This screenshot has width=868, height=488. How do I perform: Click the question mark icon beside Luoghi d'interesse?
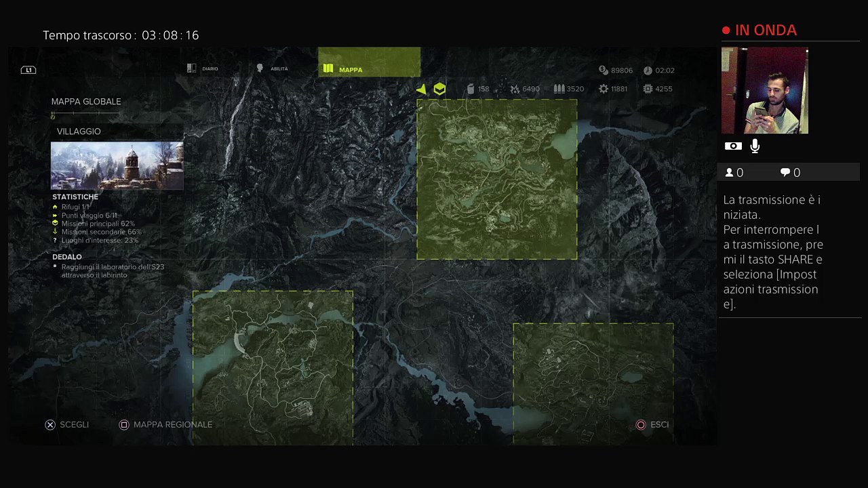click(x=55, y=240)
